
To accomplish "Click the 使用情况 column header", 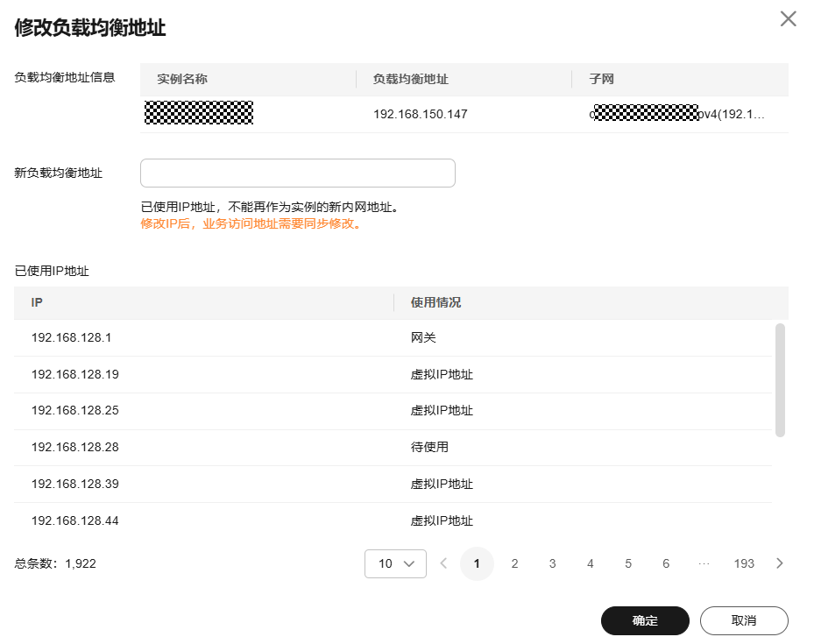I will tap(435, 302).
